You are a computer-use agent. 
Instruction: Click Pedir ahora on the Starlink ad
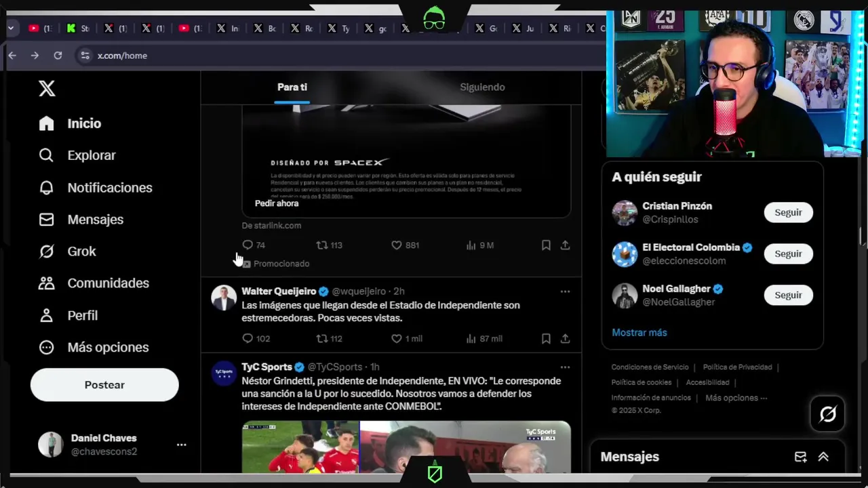[277, 203]
